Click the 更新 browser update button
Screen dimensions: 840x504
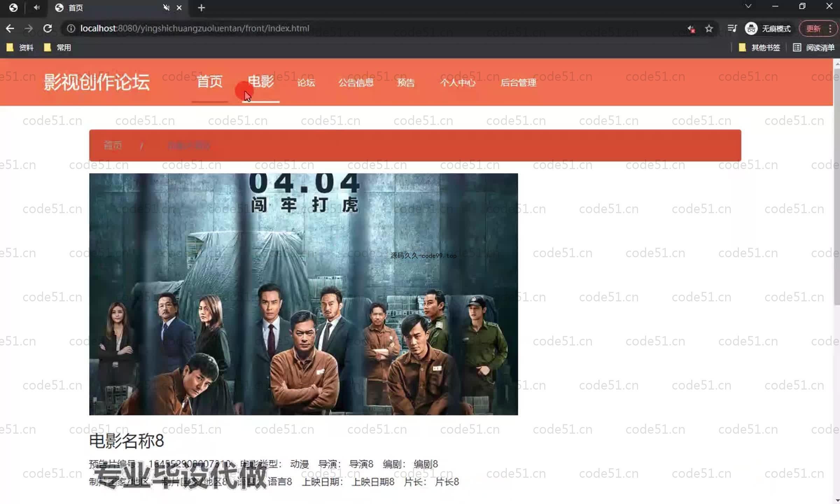[x=813, y=29]
